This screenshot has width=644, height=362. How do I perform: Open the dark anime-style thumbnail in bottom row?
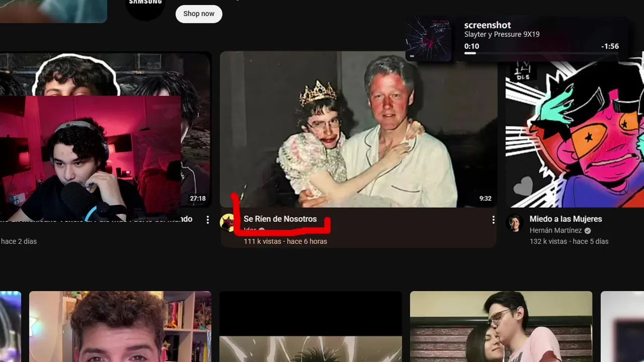(x=310, y=327)
